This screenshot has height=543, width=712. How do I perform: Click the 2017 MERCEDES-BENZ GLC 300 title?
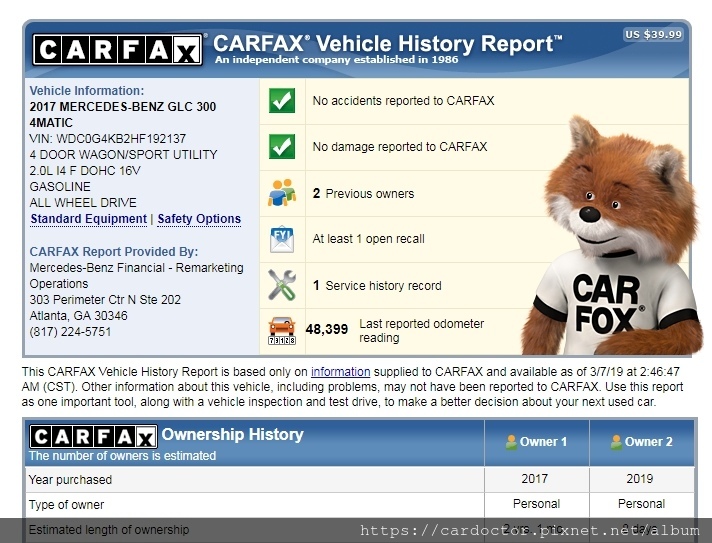pos(123,114)
